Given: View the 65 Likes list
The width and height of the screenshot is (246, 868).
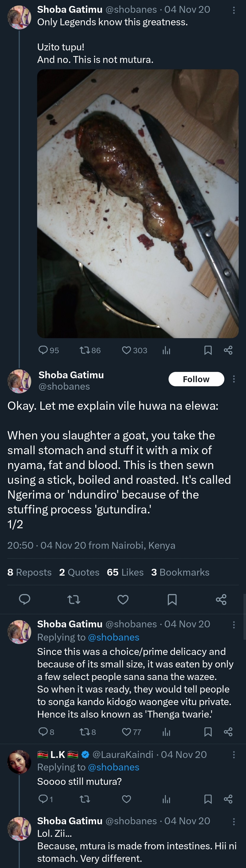Looking at the screenshot, I should click(x=125, y=572).
